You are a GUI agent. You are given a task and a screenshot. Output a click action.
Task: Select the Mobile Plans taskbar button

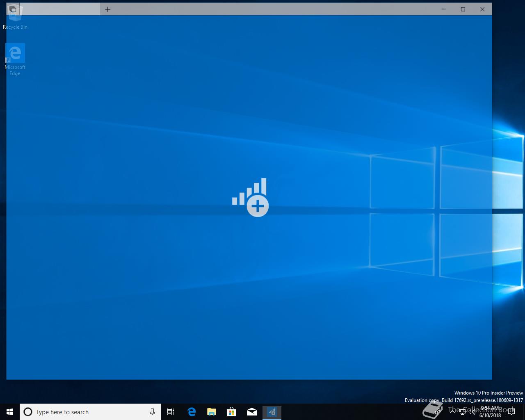272,412
